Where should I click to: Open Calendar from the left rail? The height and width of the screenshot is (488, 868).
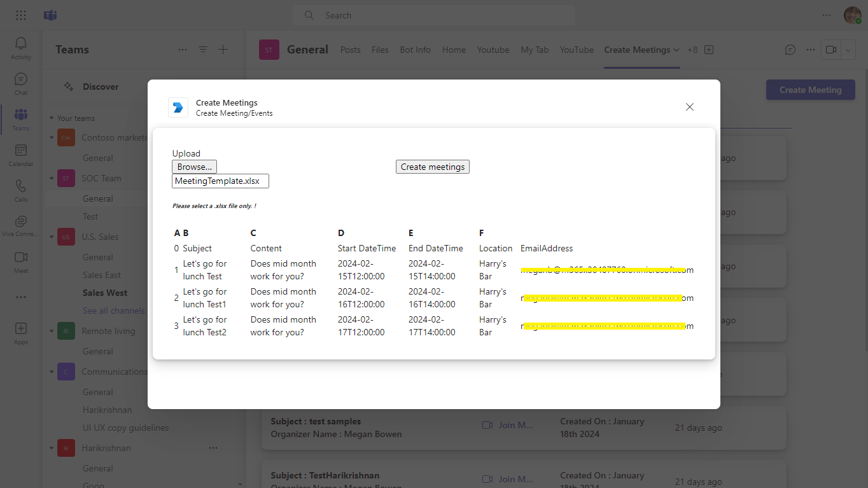click(21, 155)
